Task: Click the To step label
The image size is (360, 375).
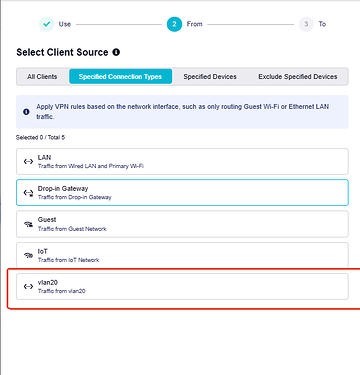Action: coord(322,24)
